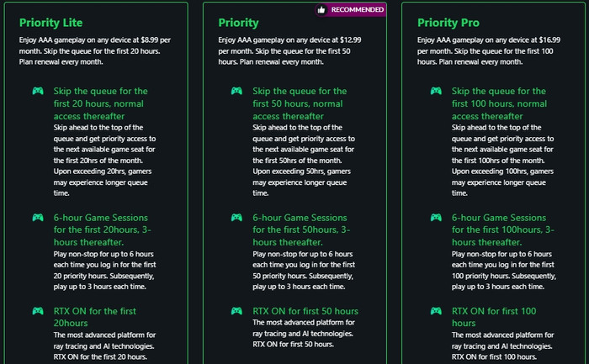Click Priority Lite $8.99 per month description
Image resolution: width=589 pixels, height=364 pixels.
(95, 50)
